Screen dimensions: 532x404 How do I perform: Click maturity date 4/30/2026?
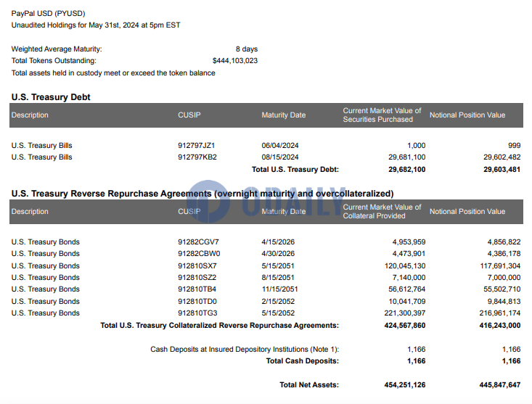click(x=278, y=254)
